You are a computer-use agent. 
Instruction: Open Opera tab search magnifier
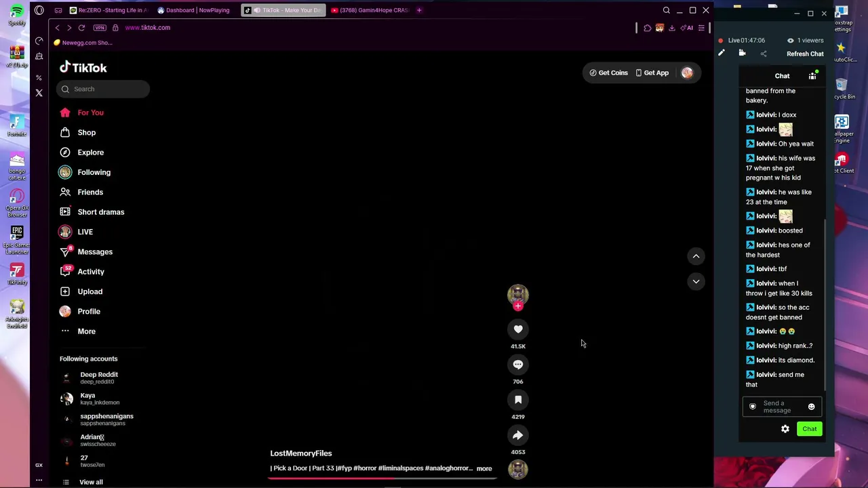666,10
